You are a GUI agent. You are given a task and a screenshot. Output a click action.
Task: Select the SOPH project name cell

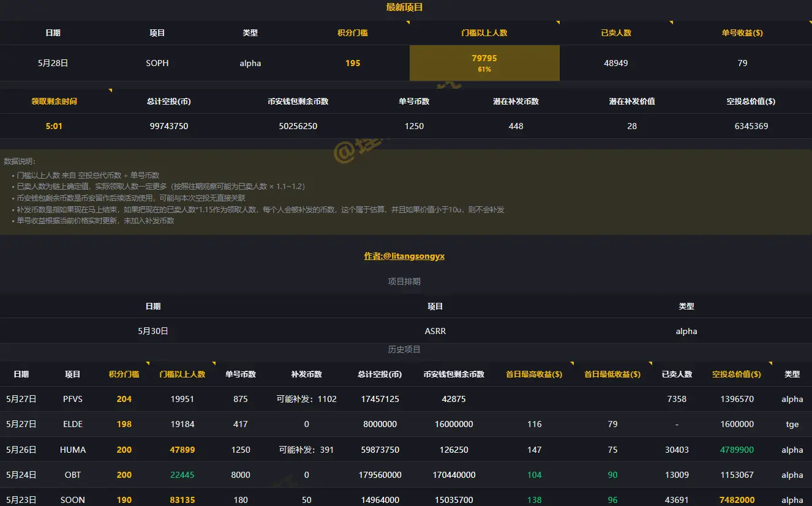pyautogui.click(x=157, y=63)
